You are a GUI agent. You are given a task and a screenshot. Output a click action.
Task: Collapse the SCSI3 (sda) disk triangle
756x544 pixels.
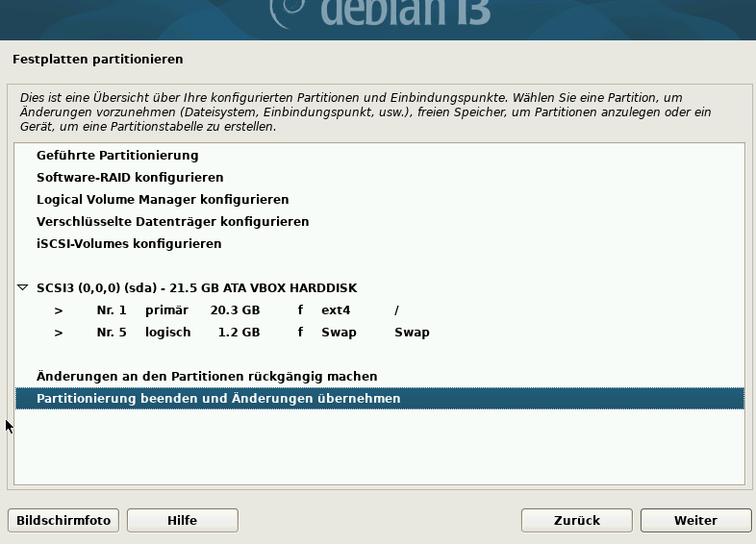[22, 287]
